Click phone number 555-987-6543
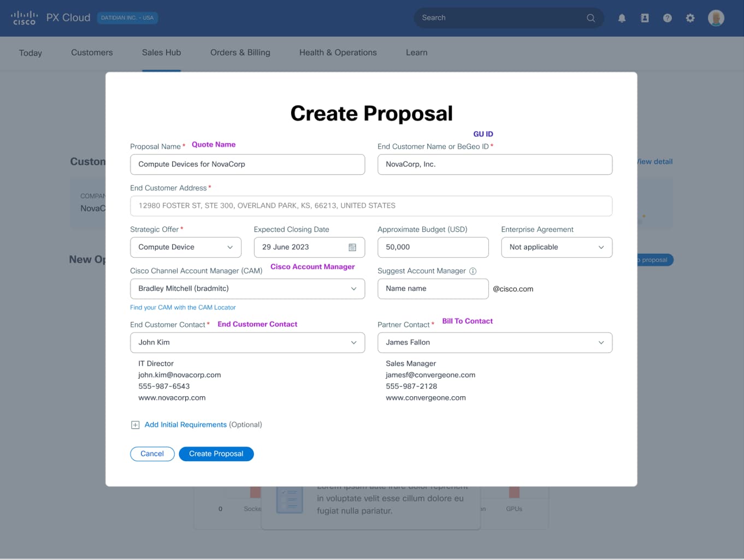This screenshot has width=744, height=560. (x=164, y=386)
